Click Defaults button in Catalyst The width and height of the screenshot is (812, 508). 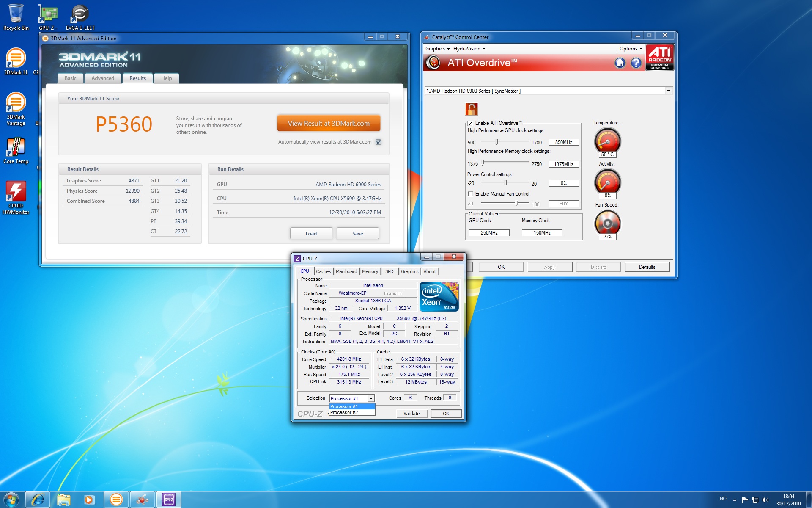[647, 267]
